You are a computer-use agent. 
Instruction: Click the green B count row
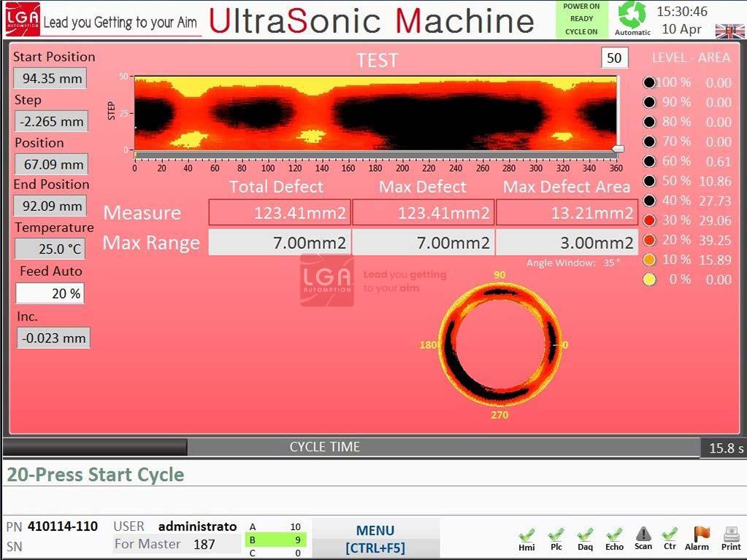[276, 540]
